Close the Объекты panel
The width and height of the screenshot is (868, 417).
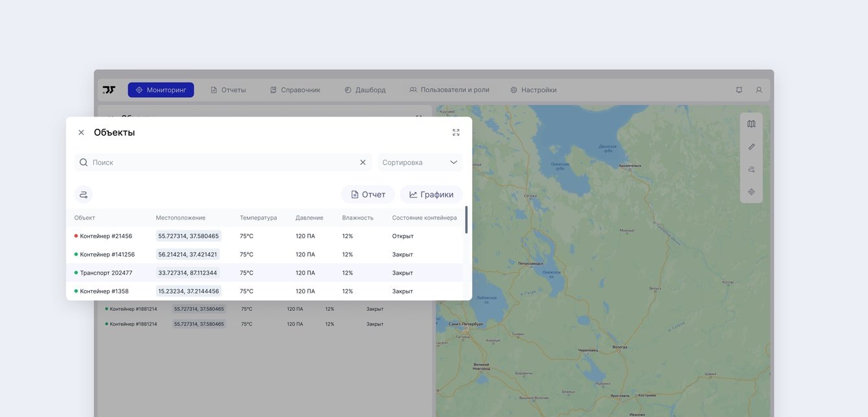(x=81, y=132)
